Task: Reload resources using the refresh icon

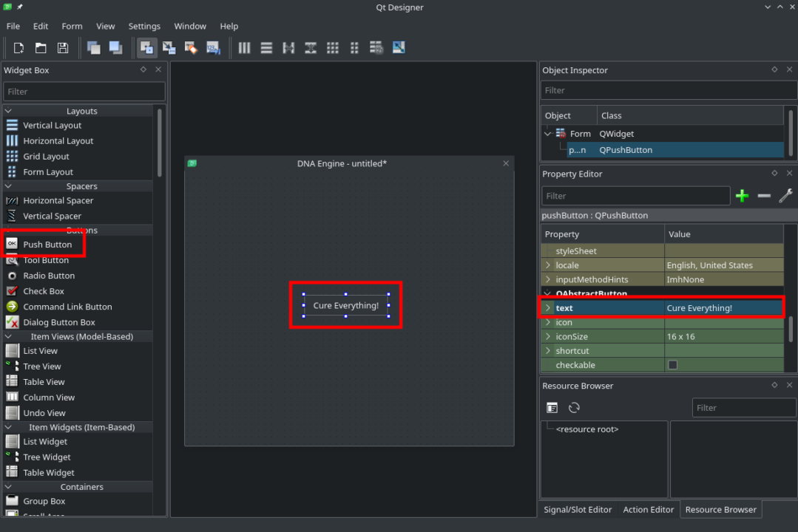Action: (x=574, y=407)
